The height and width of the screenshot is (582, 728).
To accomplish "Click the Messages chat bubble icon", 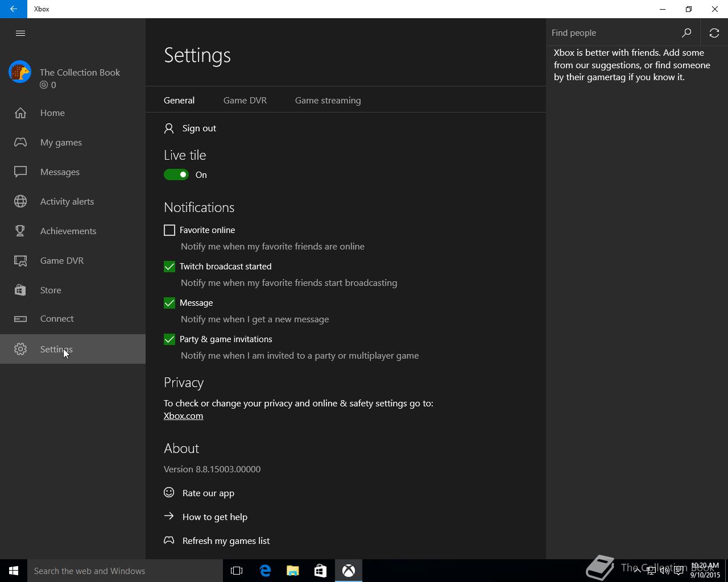I will pyautogui.click(x=20, y=172).
